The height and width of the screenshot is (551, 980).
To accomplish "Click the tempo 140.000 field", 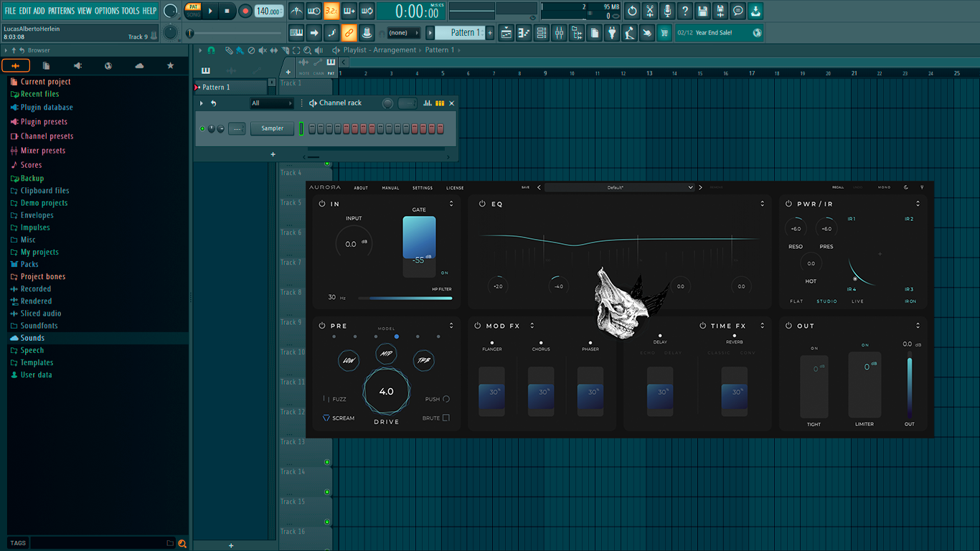I will pyautogui.click(x=268, y=11).
